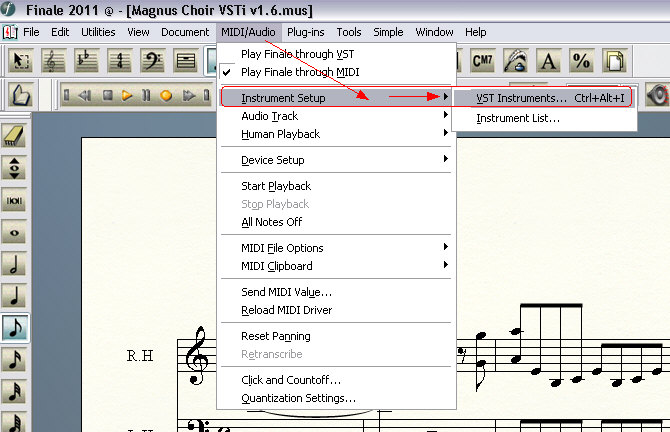The image size is (670, 432).
Task: Open the Simple menu
Action: pyautogui.click(x=388, y=32)
